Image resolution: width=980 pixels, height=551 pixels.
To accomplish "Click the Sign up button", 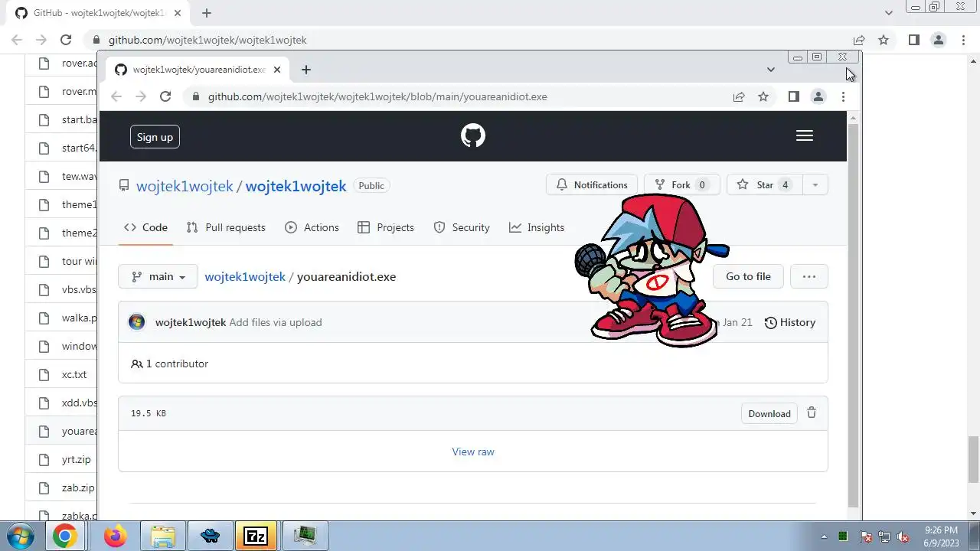I will (155, 137).
